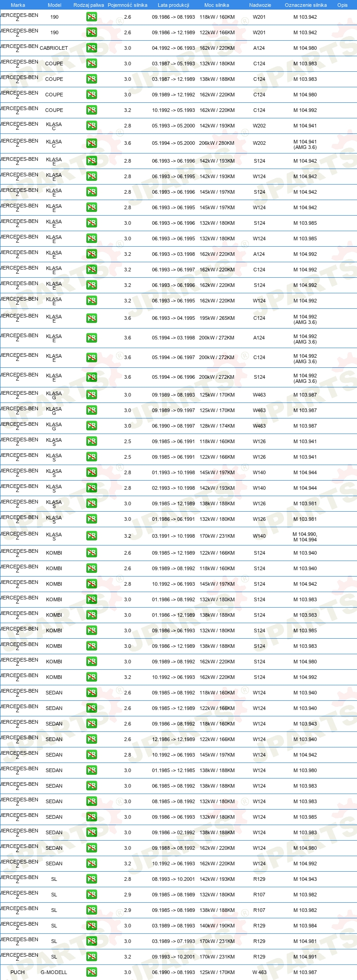Click fuel icon in SL 140kW row

tap(91, 926)
